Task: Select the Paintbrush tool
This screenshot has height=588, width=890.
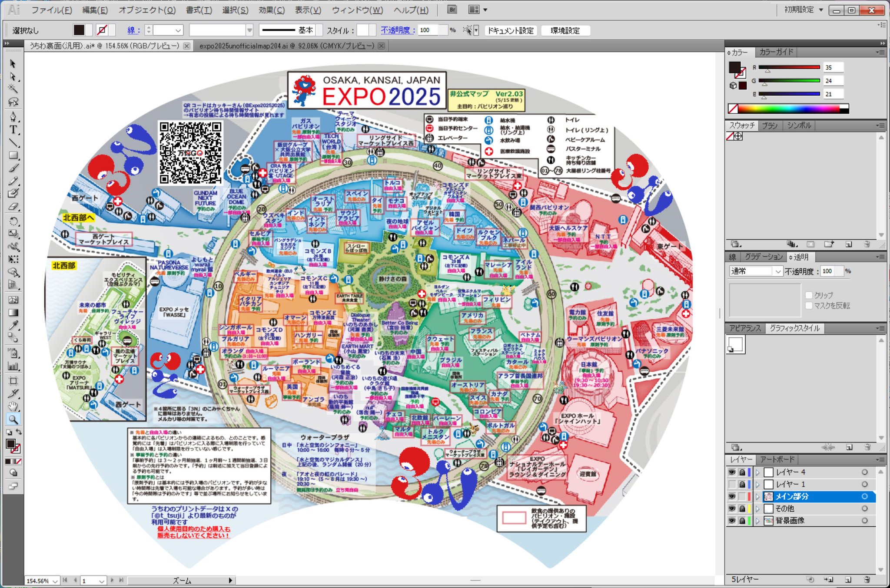Action: (13, 168)
